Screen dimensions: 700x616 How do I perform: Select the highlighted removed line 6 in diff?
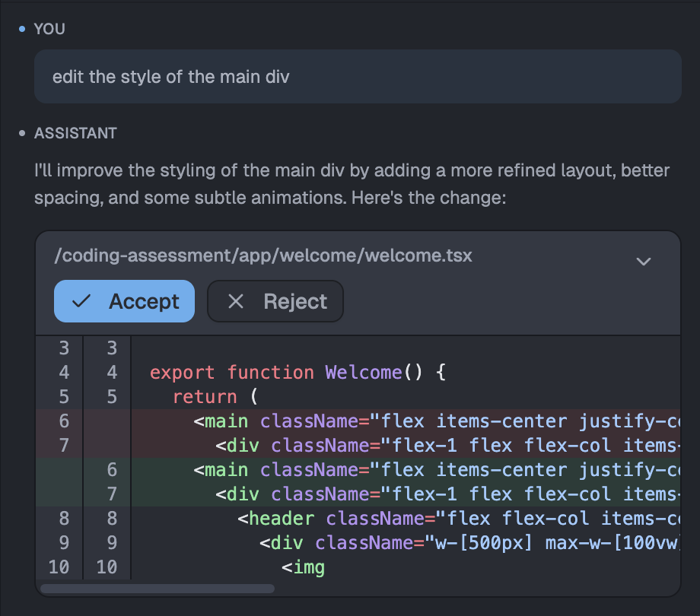tap(380, 421)
